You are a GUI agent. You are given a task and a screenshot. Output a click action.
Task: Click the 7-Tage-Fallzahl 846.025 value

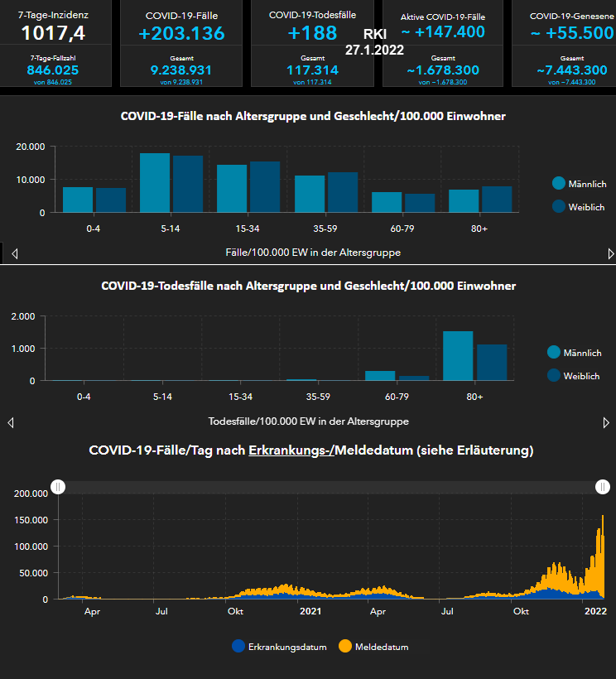[53, 70]
